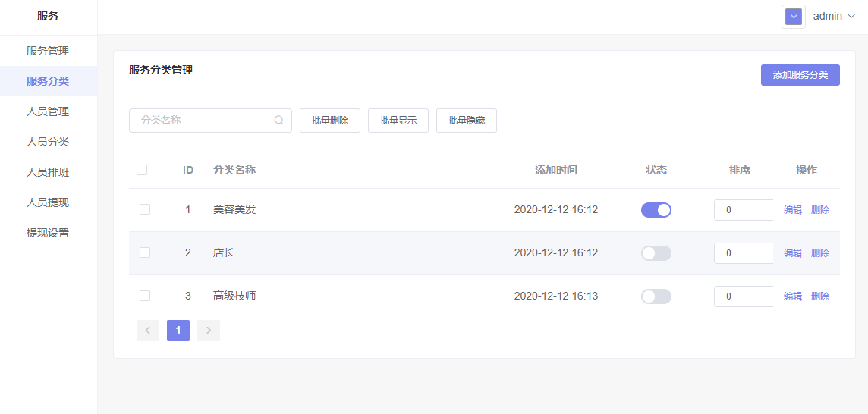Image resolution: width=868 pixels, height=414 pixels.
Task: Turn off the status switch for 美容美发
Action: click(x=656, y=210)
